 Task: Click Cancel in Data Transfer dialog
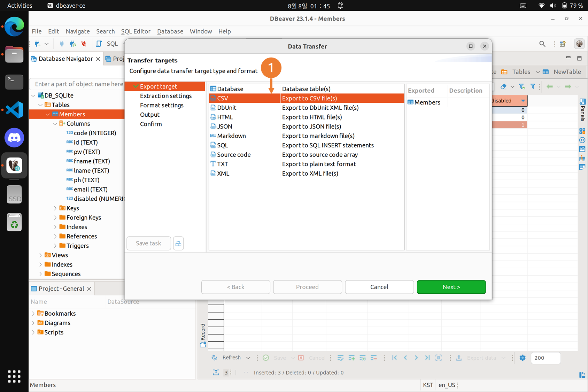(379, 287)
